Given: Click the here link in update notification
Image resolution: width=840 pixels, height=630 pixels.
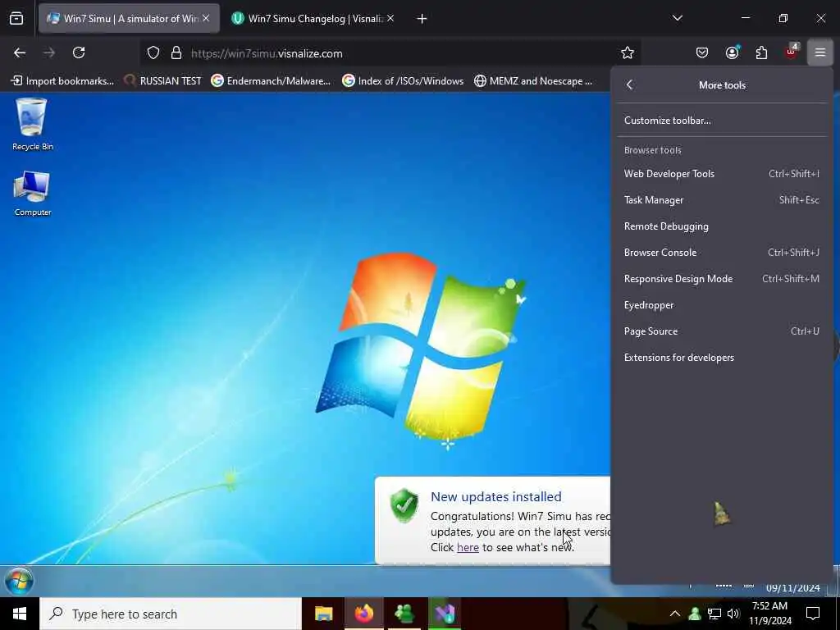Looking at the screenshot, I should pyautogui.click(x=468, y=547).
